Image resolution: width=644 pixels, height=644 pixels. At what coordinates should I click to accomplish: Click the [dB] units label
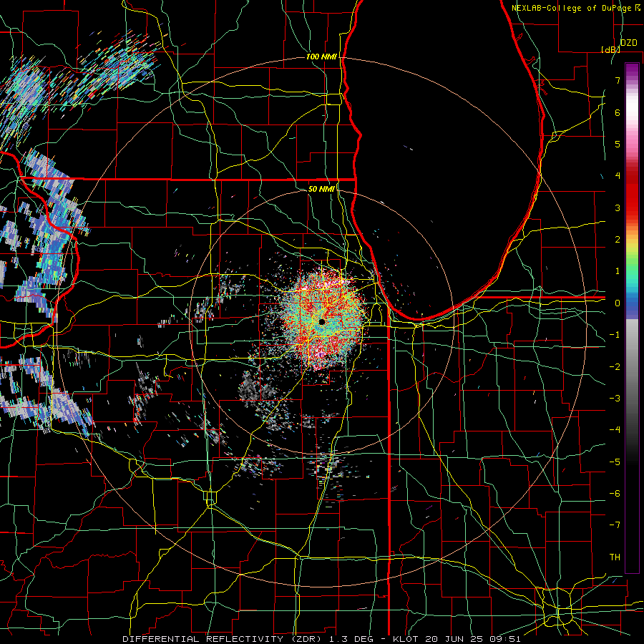[610, 49]
